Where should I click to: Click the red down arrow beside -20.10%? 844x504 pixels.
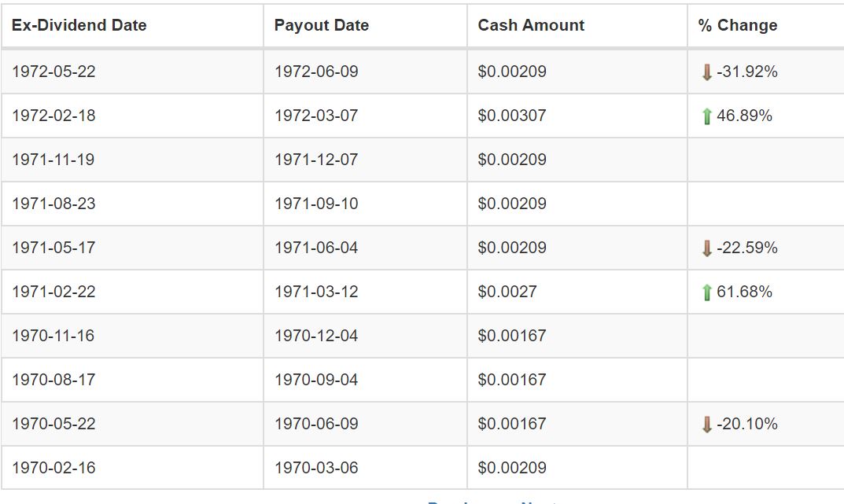[706, 425]
